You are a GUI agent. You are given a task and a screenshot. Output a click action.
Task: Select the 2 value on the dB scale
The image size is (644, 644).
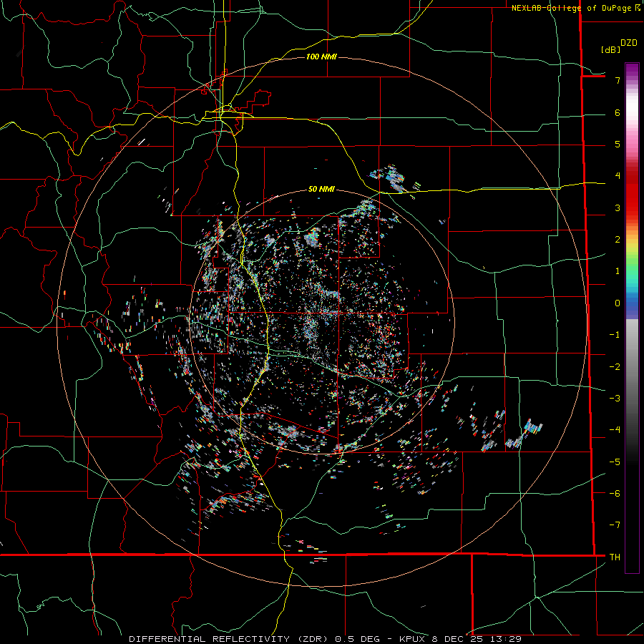[618, 240]
